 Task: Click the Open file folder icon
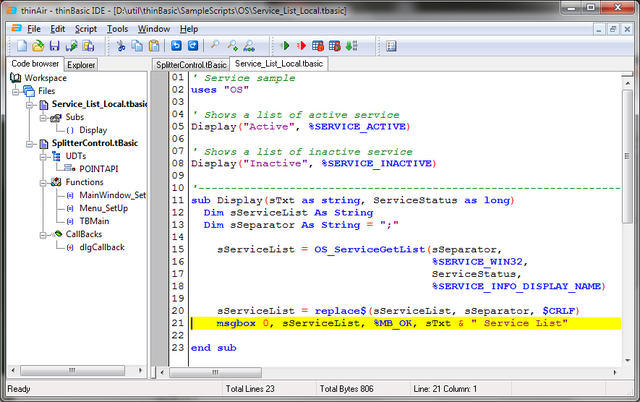pyautogui.click(x=38, y=46)
